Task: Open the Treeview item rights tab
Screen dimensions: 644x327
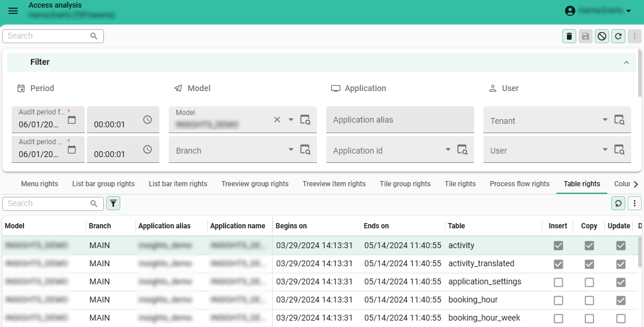Action: [x=334, y=183]
